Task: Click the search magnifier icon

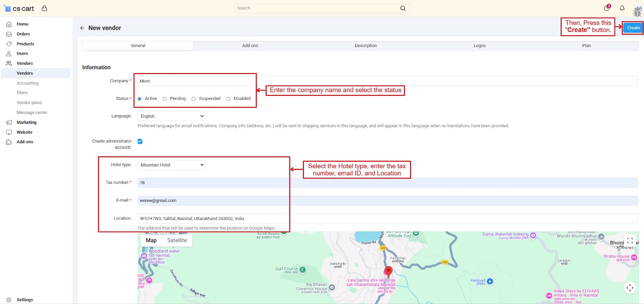Action: pos(403,8)
